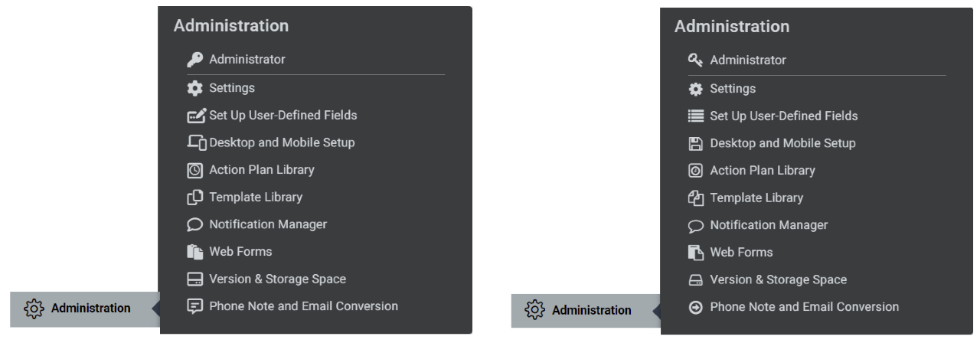Screen dimensions: 980x343
Task: Click the clock icon beside Action Plan Library in left menu
Action: click(195, 170)
